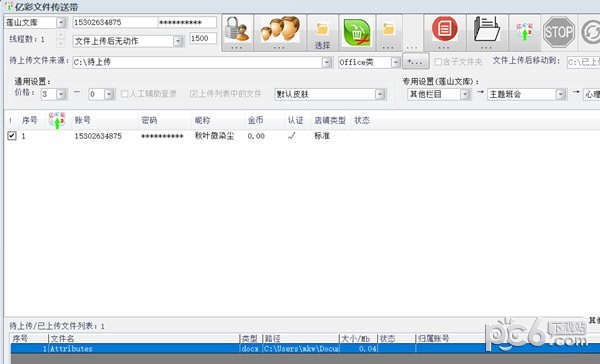The width and height of the screenshot is (600, 364).
Task: Toggle the 人工辅助登录 checkbox
Action: [x=124, y=94]
